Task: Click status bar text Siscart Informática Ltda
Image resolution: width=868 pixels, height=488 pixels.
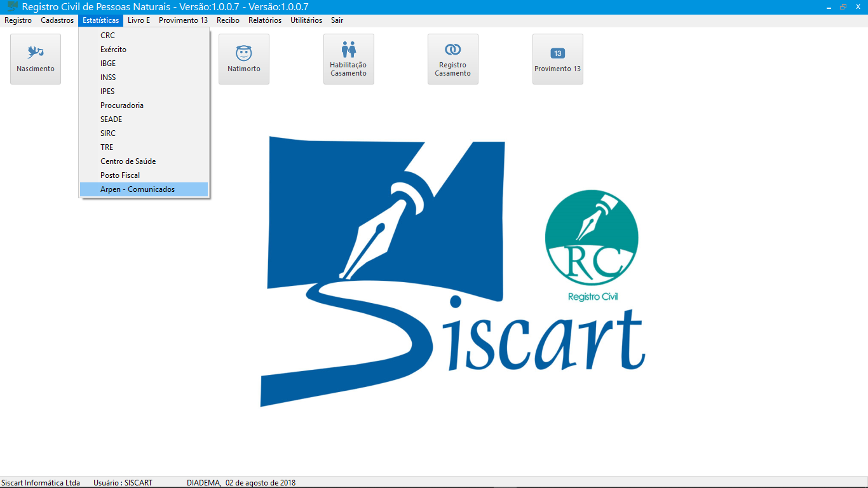Action: click(x=41, y=483)
